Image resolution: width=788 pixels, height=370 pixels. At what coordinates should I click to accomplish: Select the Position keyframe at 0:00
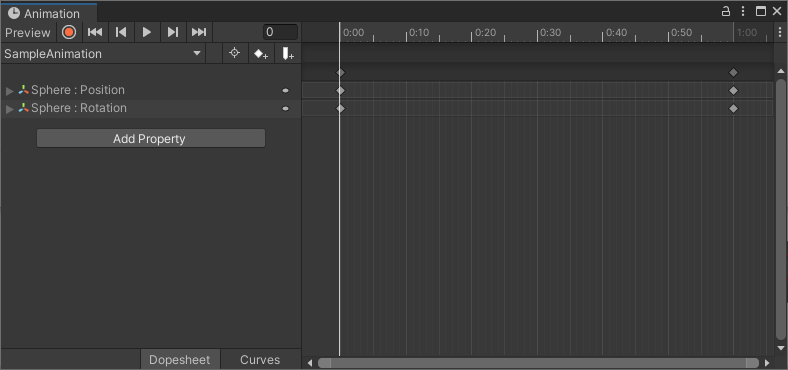pyautogui.click(x=340, y=90)
